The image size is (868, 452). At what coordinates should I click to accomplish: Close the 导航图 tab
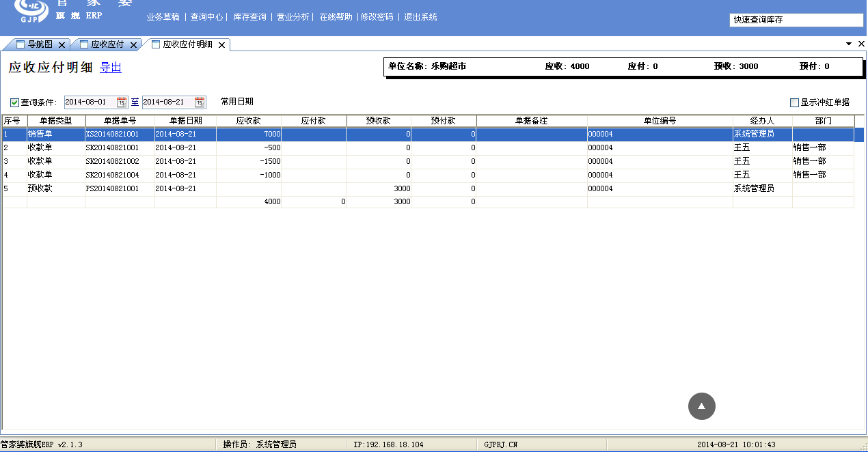[62, 45]
